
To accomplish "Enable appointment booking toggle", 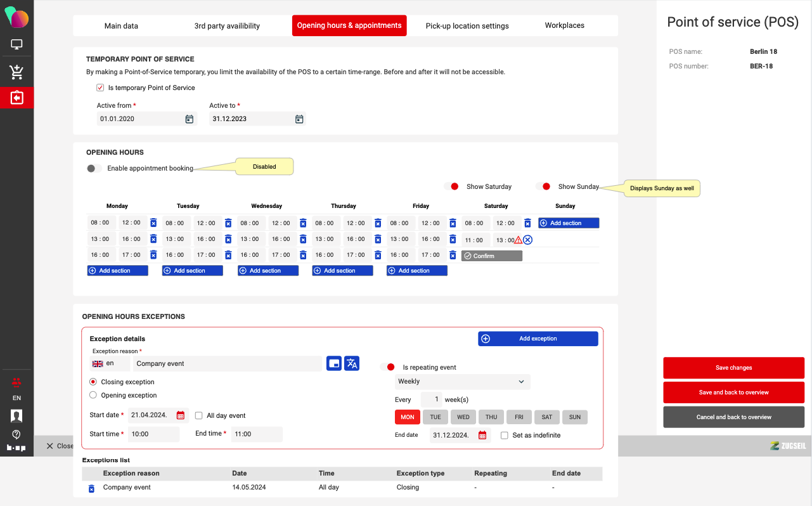I will [x=94, y=169].
